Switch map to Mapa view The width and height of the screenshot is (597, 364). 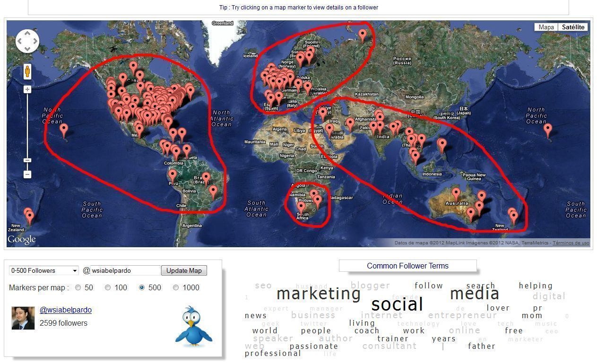(546, 27)
